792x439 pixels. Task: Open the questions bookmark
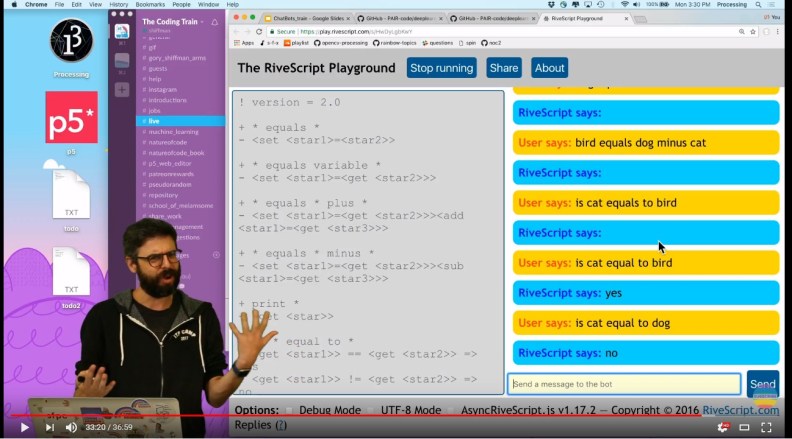click(437, 43)
